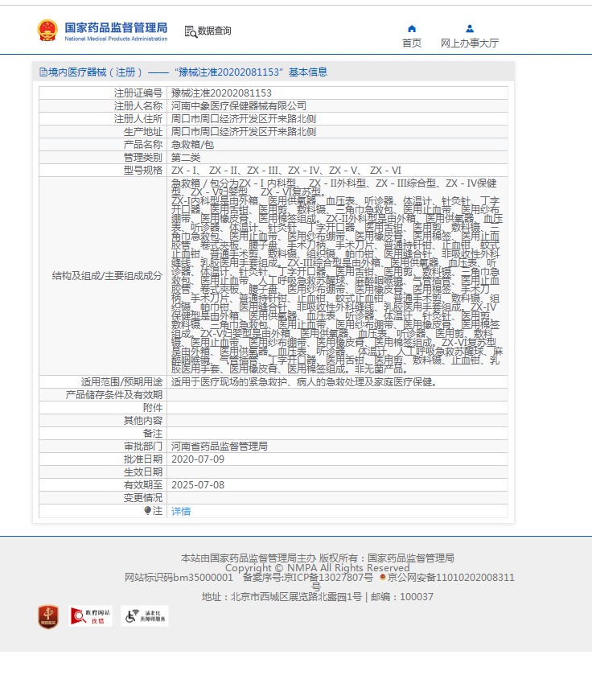Click the NMPA national emblem logo

coord(47,31)
